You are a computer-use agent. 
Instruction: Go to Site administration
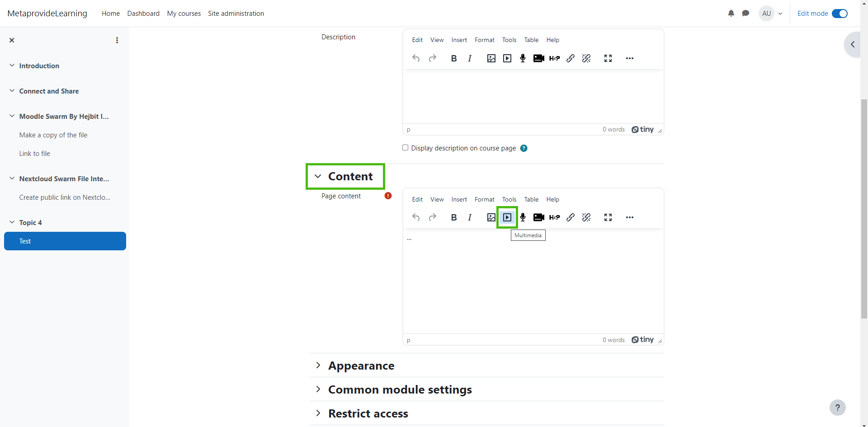click(236, 14)
